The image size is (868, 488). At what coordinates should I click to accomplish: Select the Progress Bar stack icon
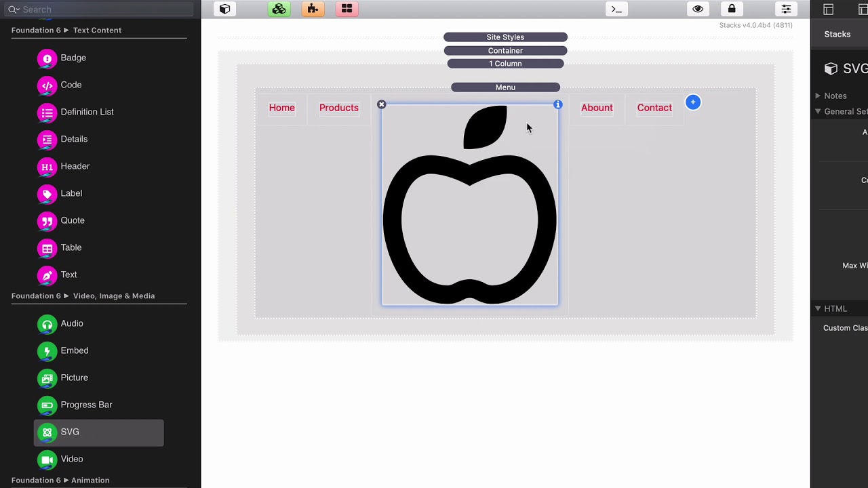[x=47, y=405]
